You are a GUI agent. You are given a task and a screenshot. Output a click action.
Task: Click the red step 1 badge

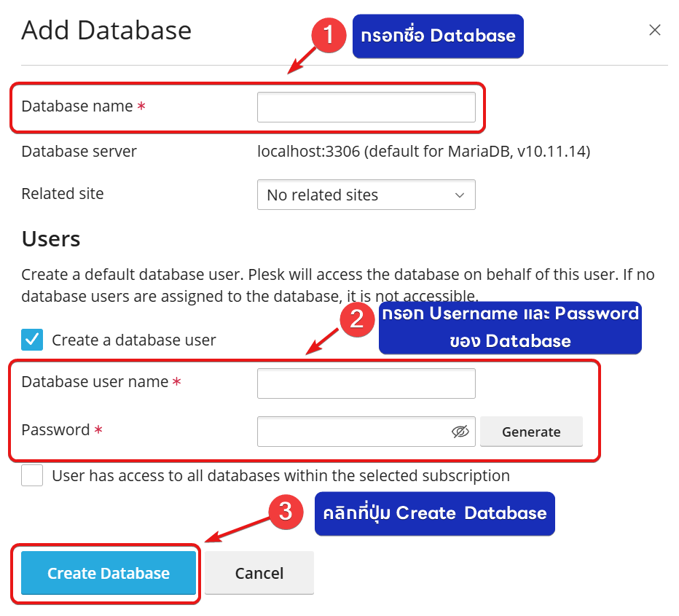328,35
